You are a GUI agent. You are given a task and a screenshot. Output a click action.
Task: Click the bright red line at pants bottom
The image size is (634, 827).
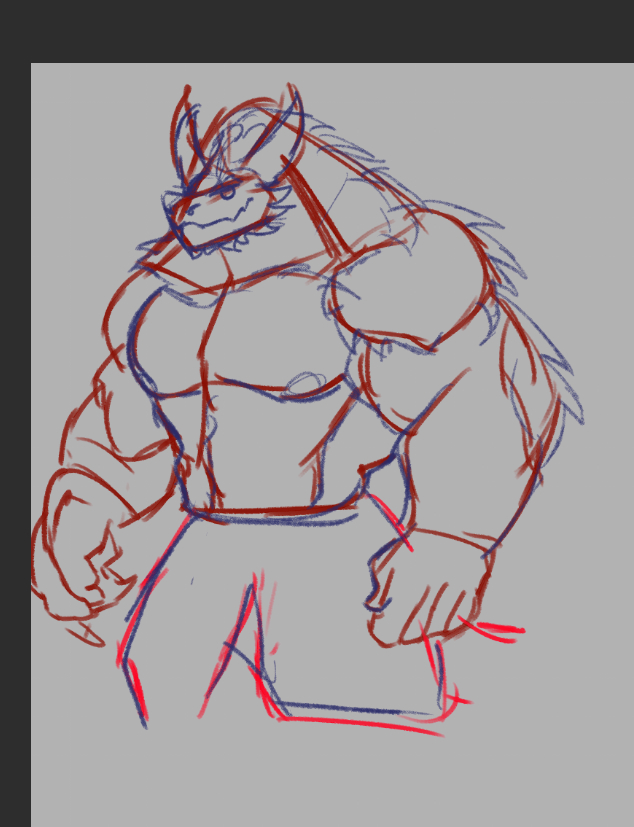360,722
